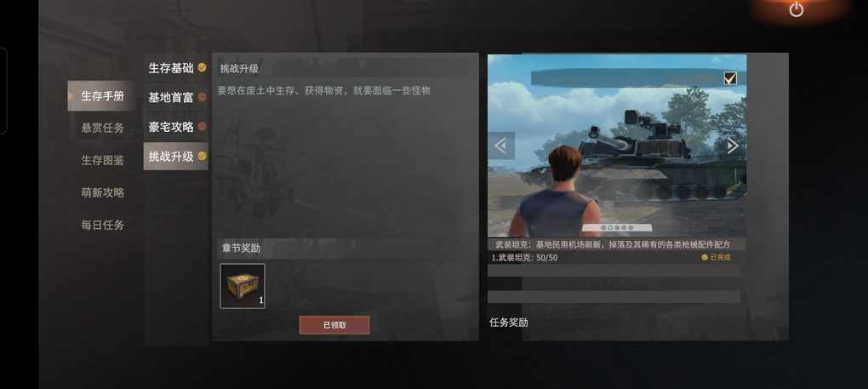Click the gold check badge beside 挑战升级
This screenshot has height=389, width=868.
click(x=202, y=156)
